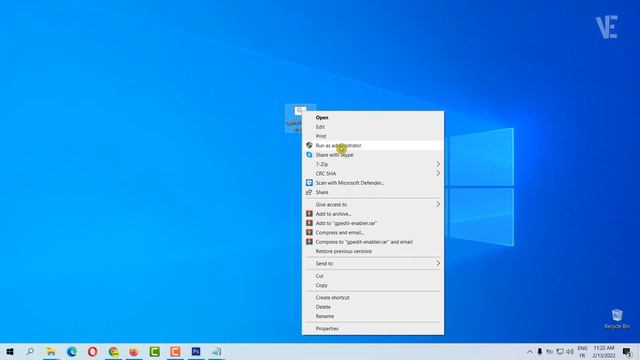This screenshot has width=640, height=360.
Task: Click the WinRAR icon beside Compress to gpedit-enabler.rar and email
Action: [x=309, y=242]
